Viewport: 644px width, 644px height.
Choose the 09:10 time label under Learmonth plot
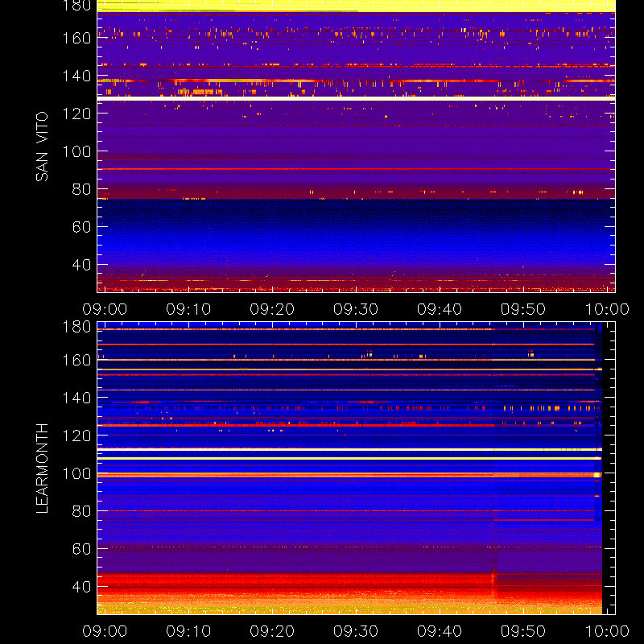pos(188,631)
